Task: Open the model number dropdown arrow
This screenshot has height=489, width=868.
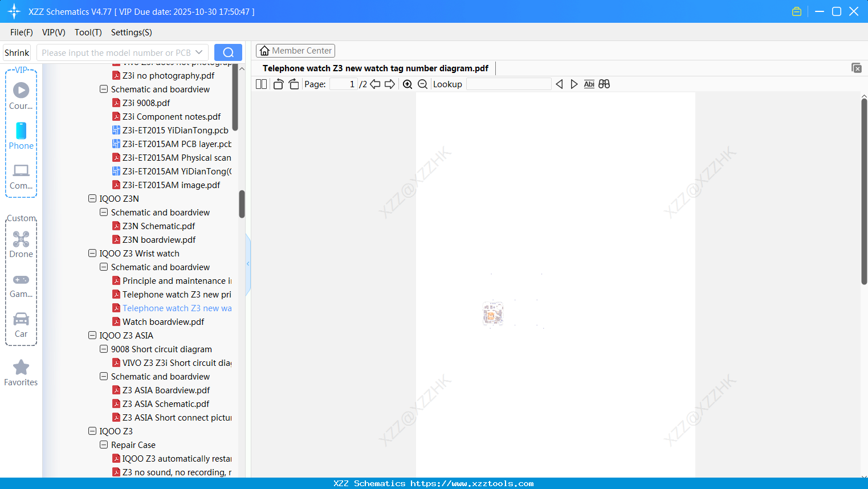Action: click(199, 52)
